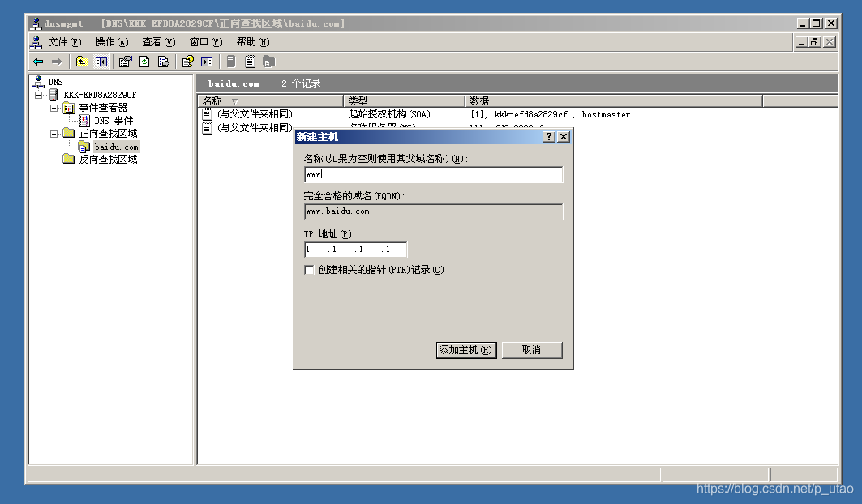The image size is (862, 504).
Task: Open the 操作(A) menu
Action: coord(112,42)
